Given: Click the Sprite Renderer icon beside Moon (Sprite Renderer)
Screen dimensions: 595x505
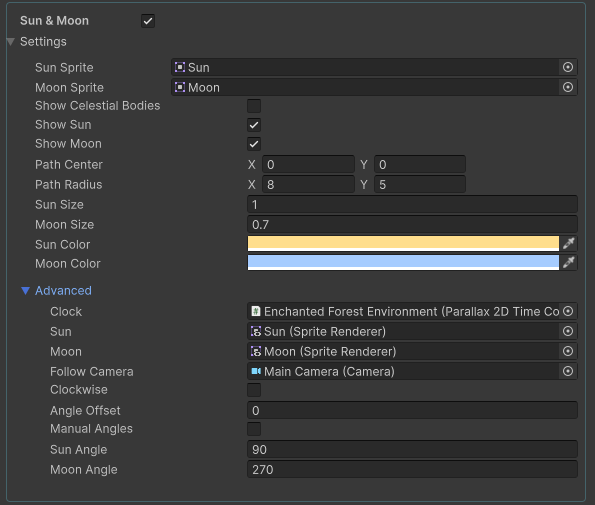Looking at the screenshot, I should (x=256, y=351).
